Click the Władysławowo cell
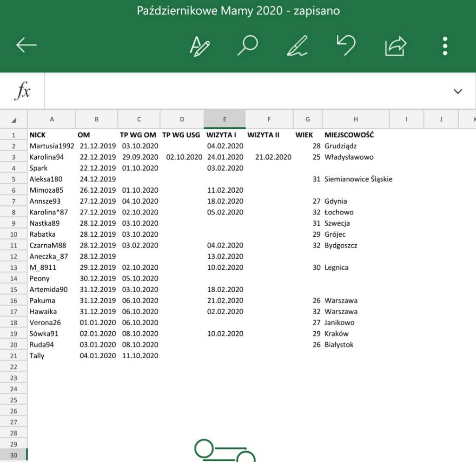The width and height of the screenshot is (476, 462). [x=356, y=157]
